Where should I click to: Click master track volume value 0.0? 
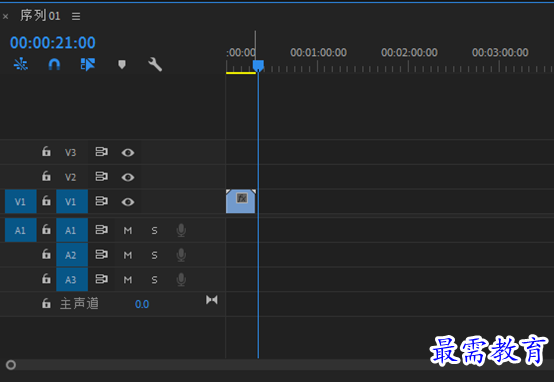(142, 304)
